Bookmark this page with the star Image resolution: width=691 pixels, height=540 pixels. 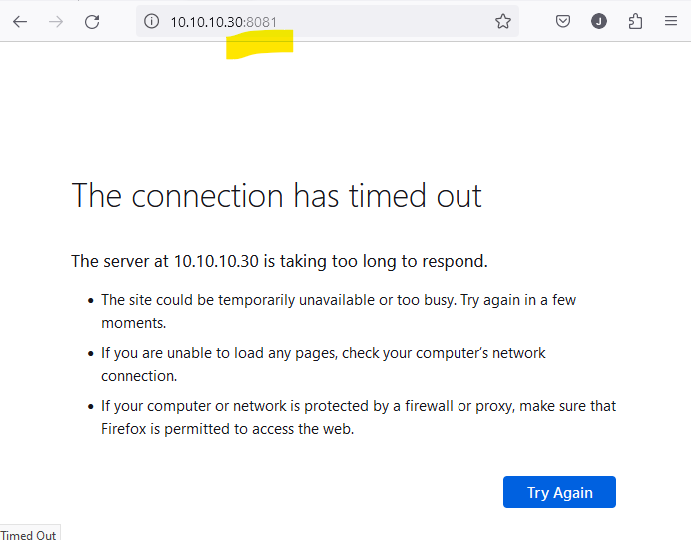point(503,22)
